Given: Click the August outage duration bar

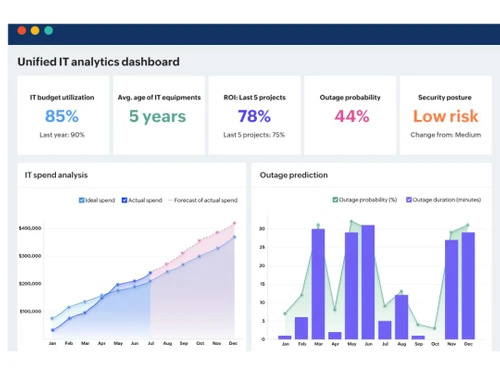Looking at the screenshot, I should 401,317.
